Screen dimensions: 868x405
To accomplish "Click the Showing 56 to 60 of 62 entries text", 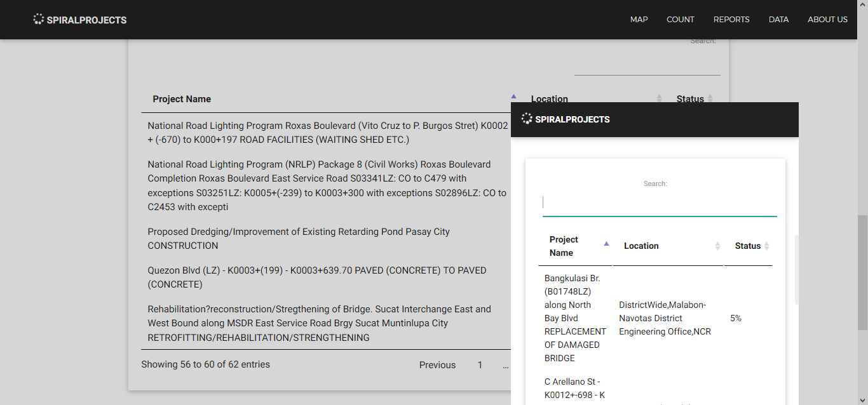I will (206, 364).
